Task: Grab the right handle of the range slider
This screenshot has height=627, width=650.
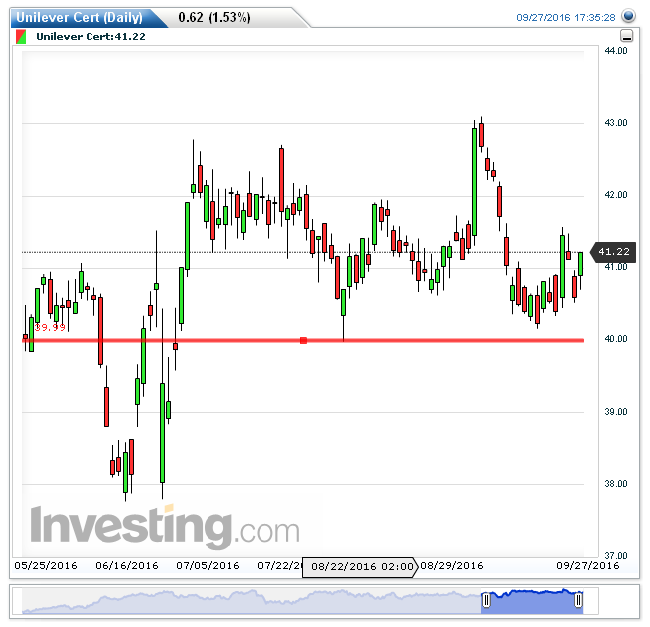Action: pyautogui.click(x=578, y=600)
